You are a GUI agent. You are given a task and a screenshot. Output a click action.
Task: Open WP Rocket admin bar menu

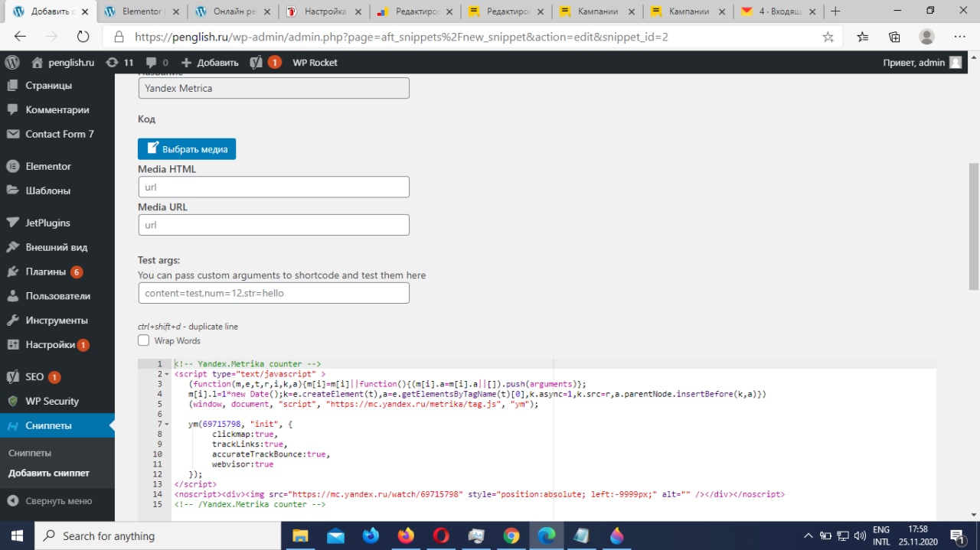(x=315, y=63)
